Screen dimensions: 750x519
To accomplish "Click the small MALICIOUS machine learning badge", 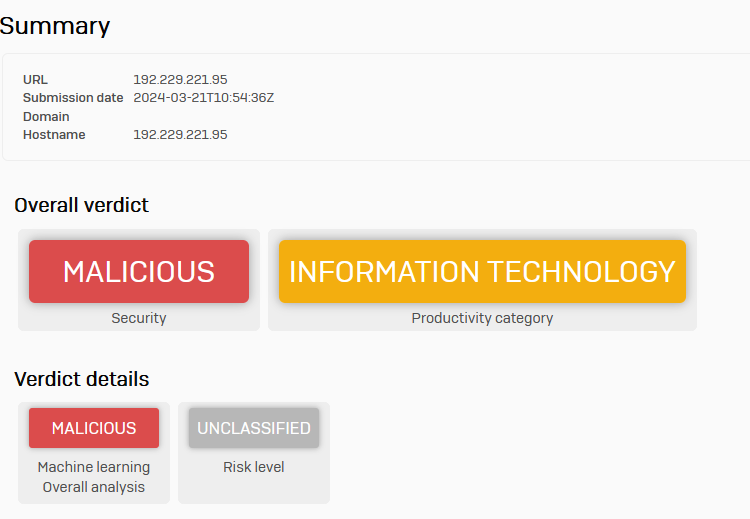I will (x=94, y=428).
